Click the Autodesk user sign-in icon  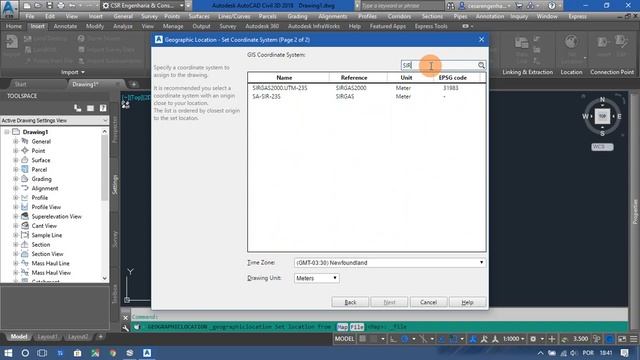pyautogui.click(x=462, y=6)
